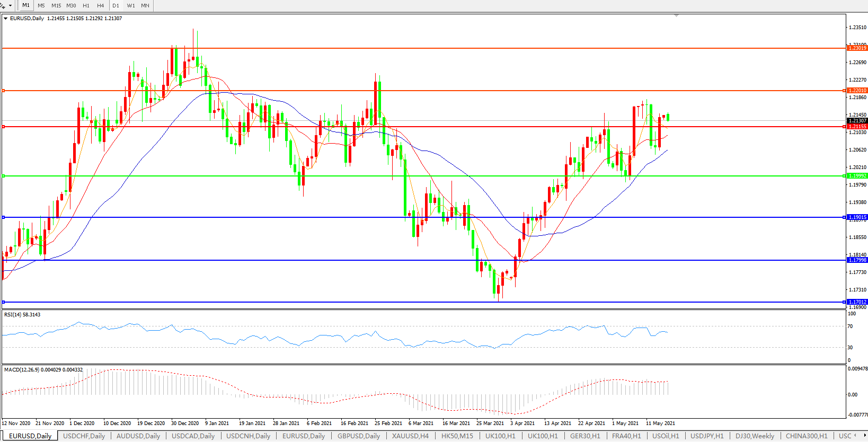Toggle the W1 weekly timeframe
Image resolution: width=868 pixels, height=442 pixels.
tap(131, 5)
